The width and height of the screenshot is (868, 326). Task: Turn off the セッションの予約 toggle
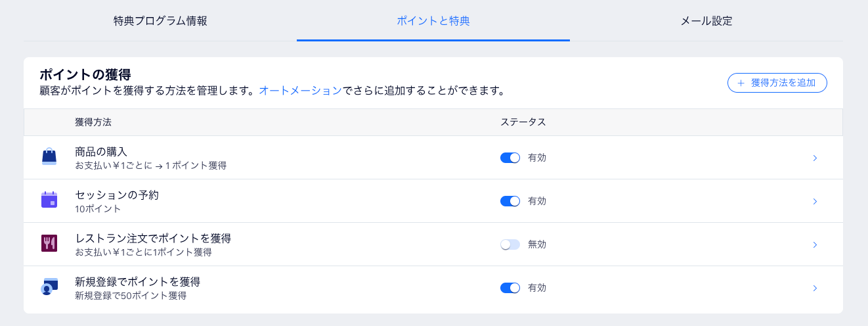coord(510,201)
